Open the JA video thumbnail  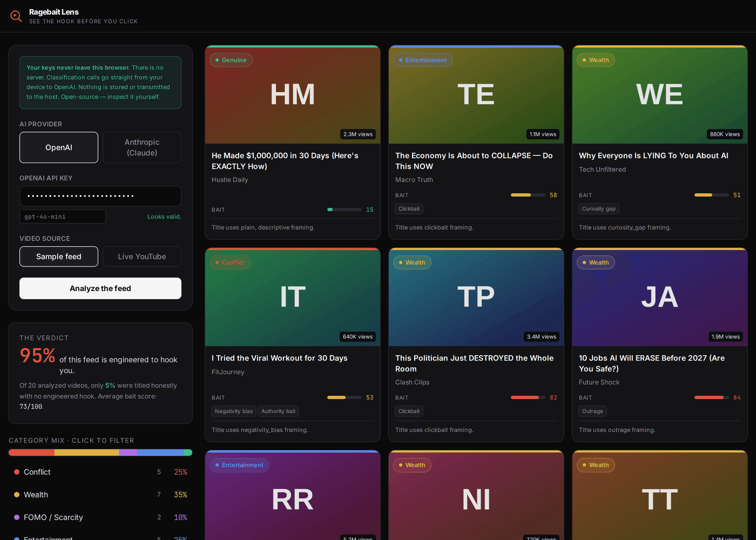click(x=660, y=297)
